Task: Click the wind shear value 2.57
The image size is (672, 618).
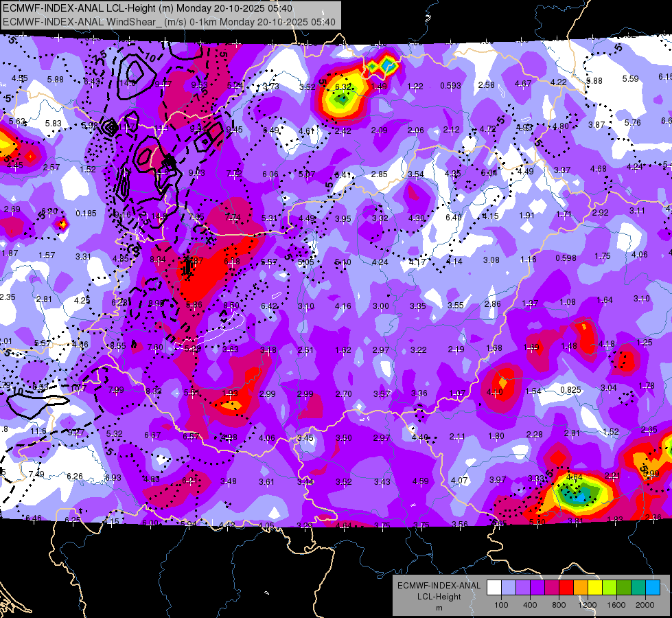Action: click(51, 167)
